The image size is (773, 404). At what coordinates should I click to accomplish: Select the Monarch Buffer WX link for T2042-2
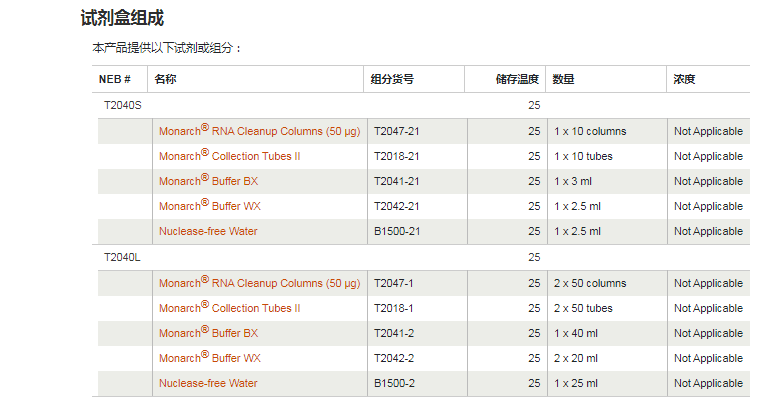(209, 358)
